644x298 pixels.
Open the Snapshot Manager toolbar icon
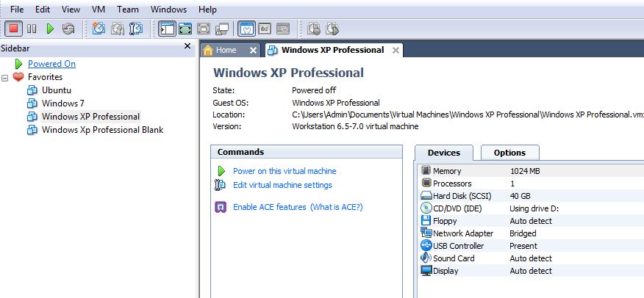136,29
